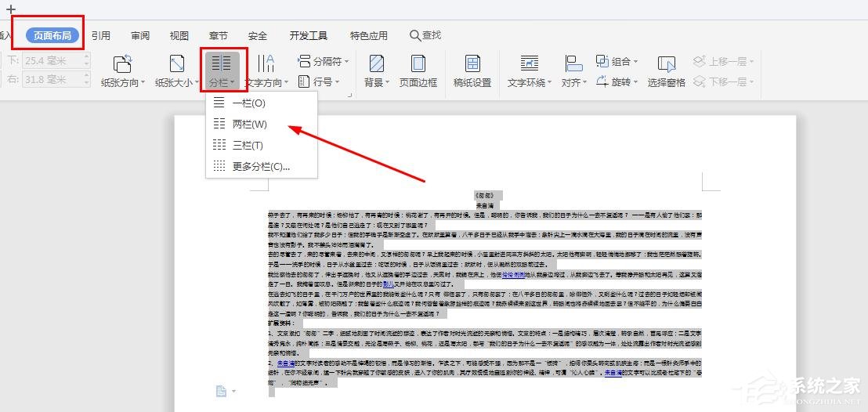This screenshot has height=412, width=868.
Task: Open the 分隔符 breaks dropdown
Action: point(324,61)
